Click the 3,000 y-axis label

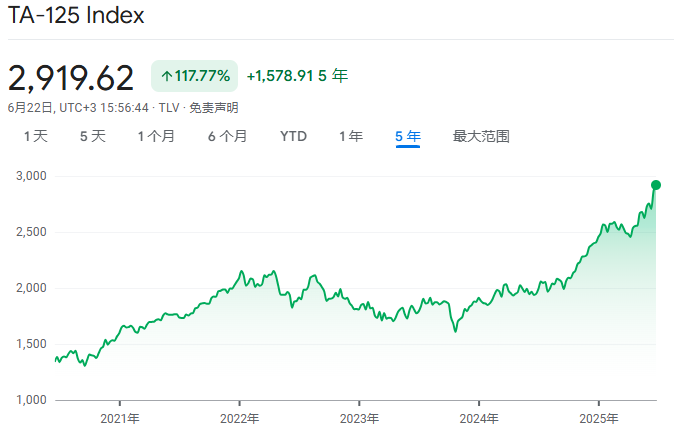33,176
